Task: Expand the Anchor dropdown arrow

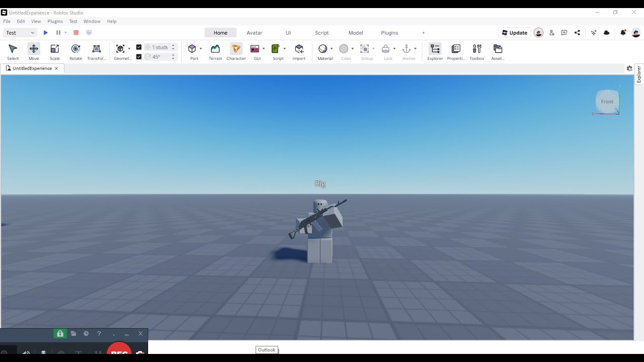Action: [415, 49]
